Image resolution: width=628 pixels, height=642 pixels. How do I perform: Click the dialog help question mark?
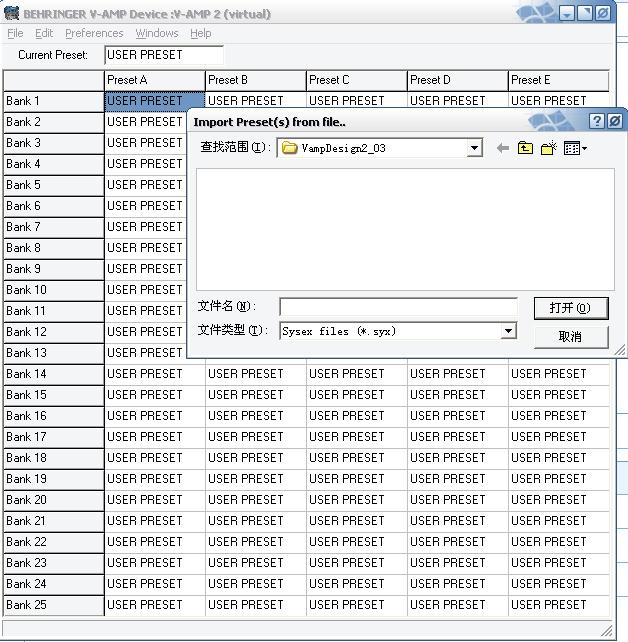597,121
